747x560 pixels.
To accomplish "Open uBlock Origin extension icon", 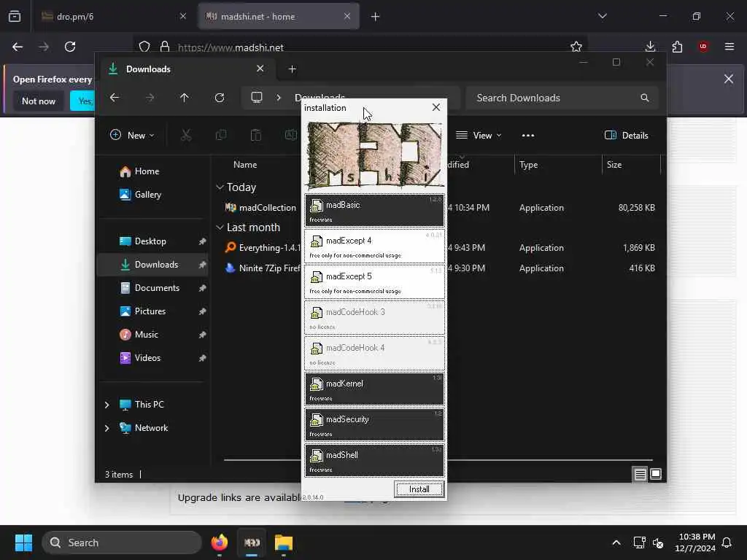I will [x=703, y=47].
